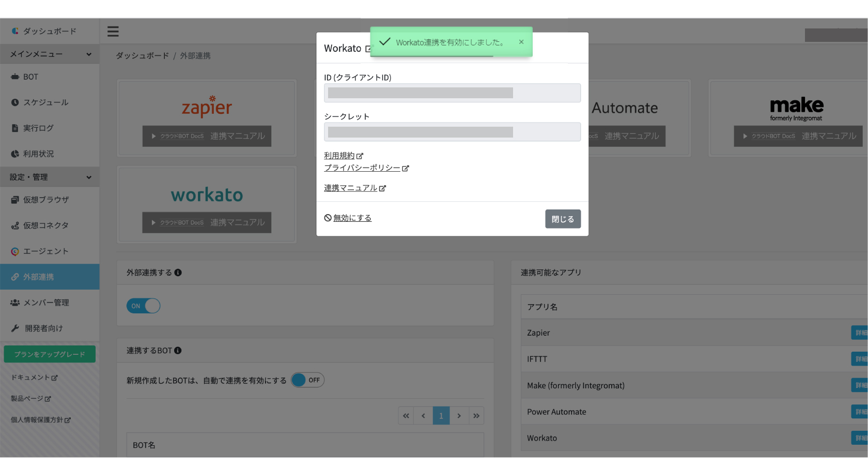Go to previous page of BOT list
This screenshot has height=468, width=868.
coord(423,416)
